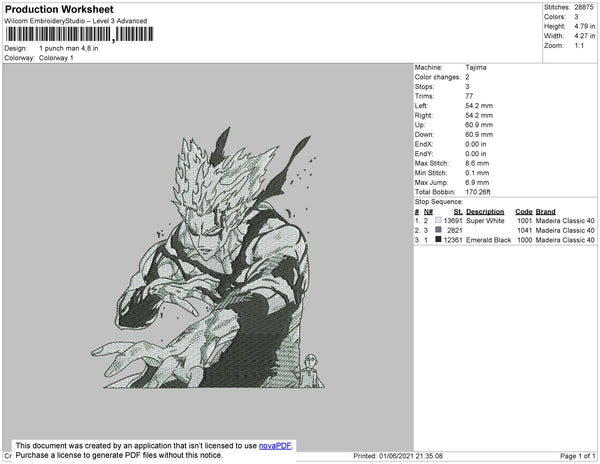
Task: Click the novaPDF hyperlink
Action: click(x=275, y=446)
